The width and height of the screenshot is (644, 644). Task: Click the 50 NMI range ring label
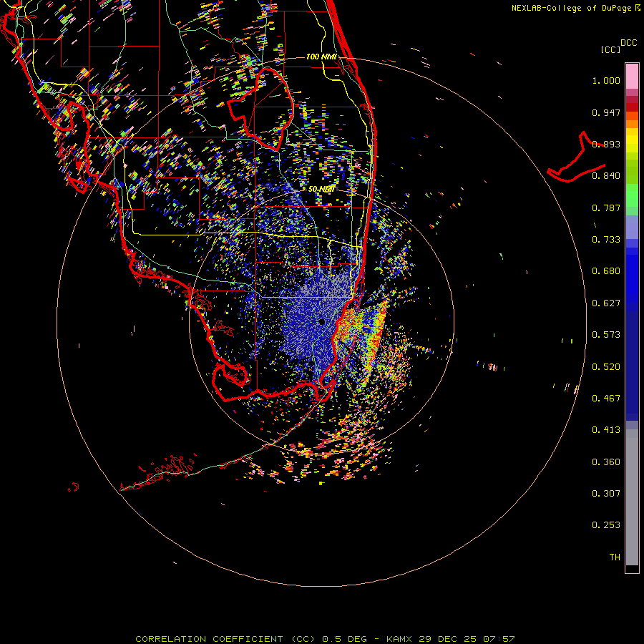pos(321,190)
